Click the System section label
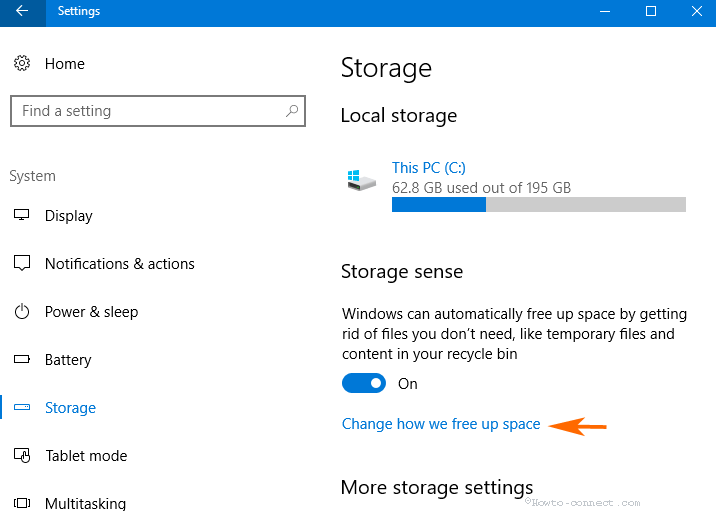The image size is (716, 511). [32, 176]
